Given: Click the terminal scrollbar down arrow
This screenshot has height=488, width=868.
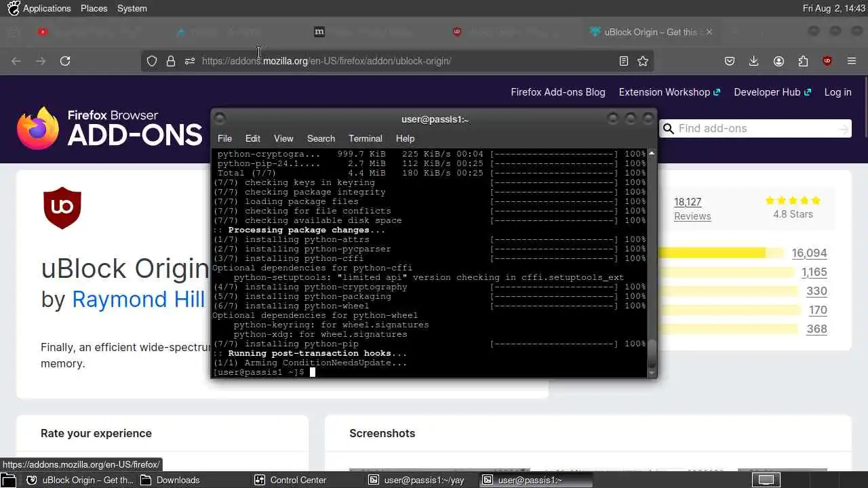Looking at the screenshot, I should (652, 372).
